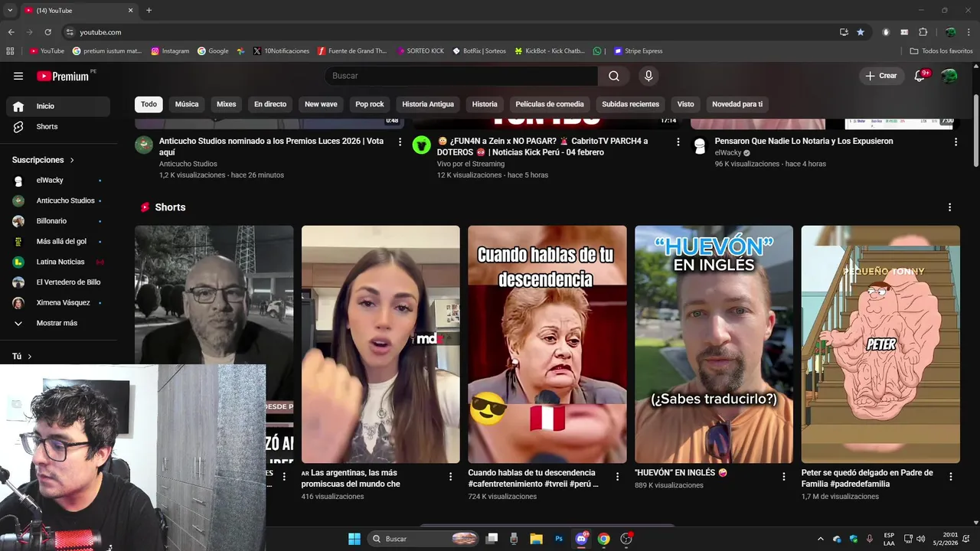This screenshot has height=551, width=980.
Task: Select the Pop rock filter chip
Action: coord(370,104)
